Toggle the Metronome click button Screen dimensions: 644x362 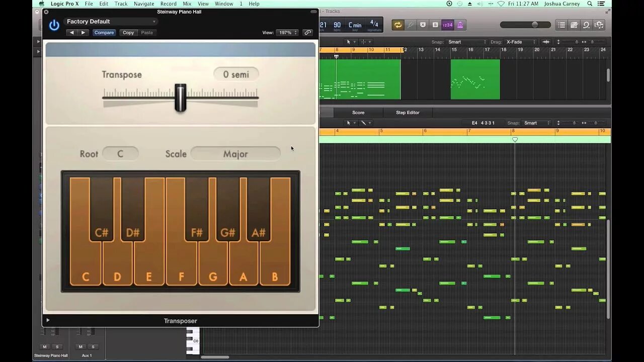coord(460,25)
